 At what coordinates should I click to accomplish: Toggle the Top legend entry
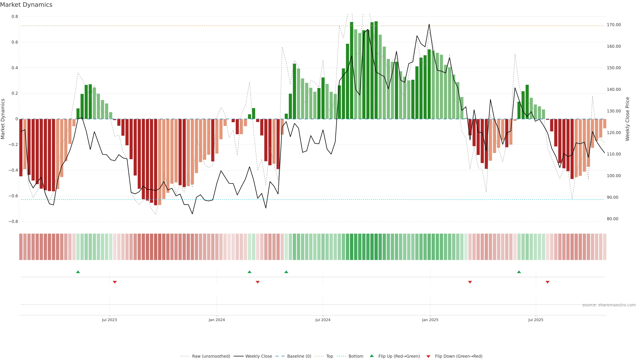[x=330, y=356]
